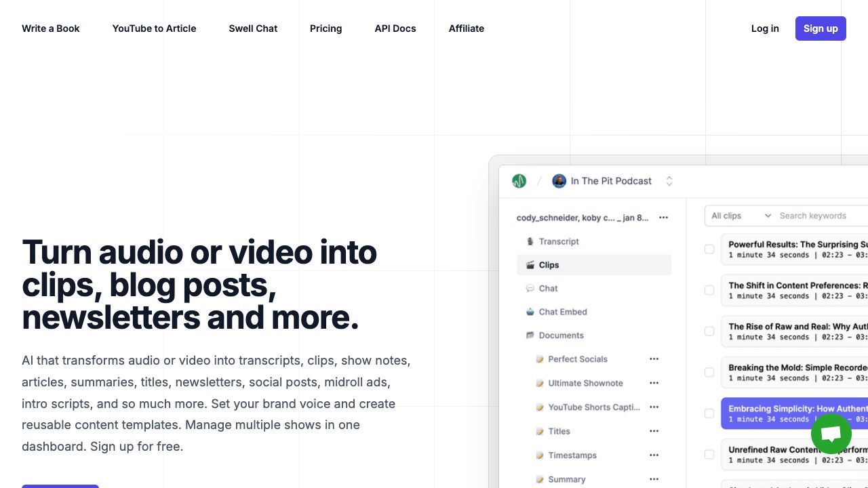This screenshot has width=868, height=488.
Task: Open API Docs from top navigation
Action: [395, 28]
